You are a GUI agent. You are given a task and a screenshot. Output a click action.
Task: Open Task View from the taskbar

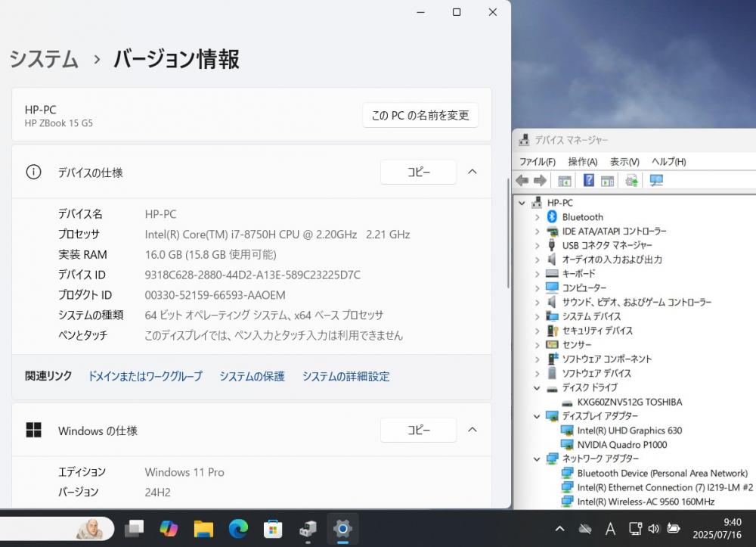point(134,529)
